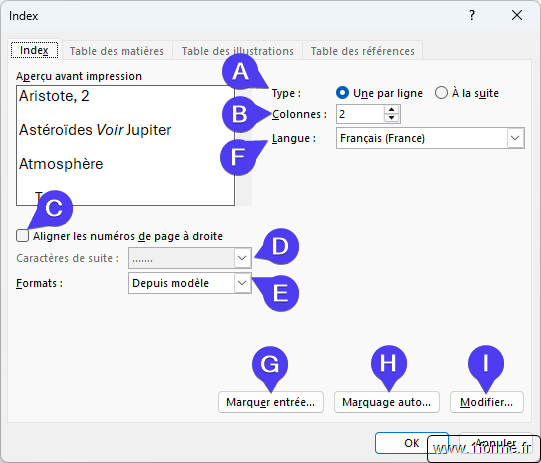
Task: Open the Modifier dialog button
Action: pyautogui.click(x=486, y=402)
